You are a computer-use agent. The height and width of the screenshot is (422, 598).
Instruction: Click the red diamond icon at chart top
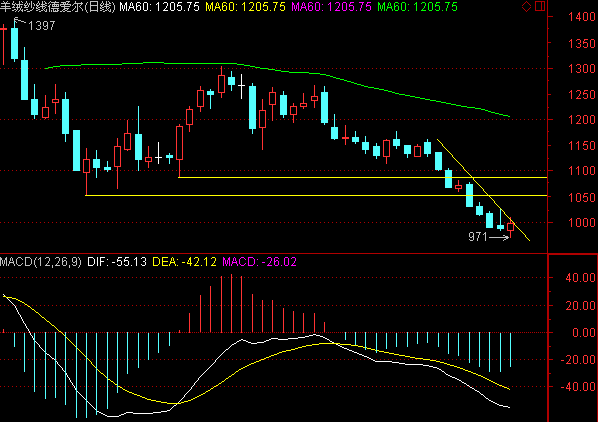(x=526, y=6)
